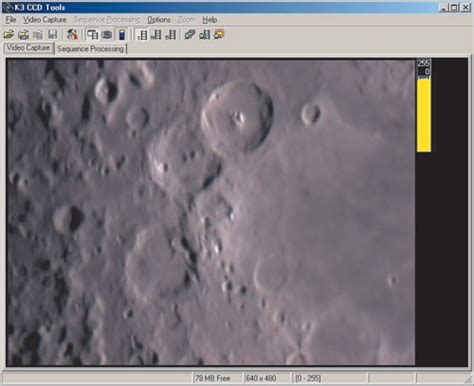Select the Video Capture tab
The width and height of the screenshot is (474, 386).
29,48
